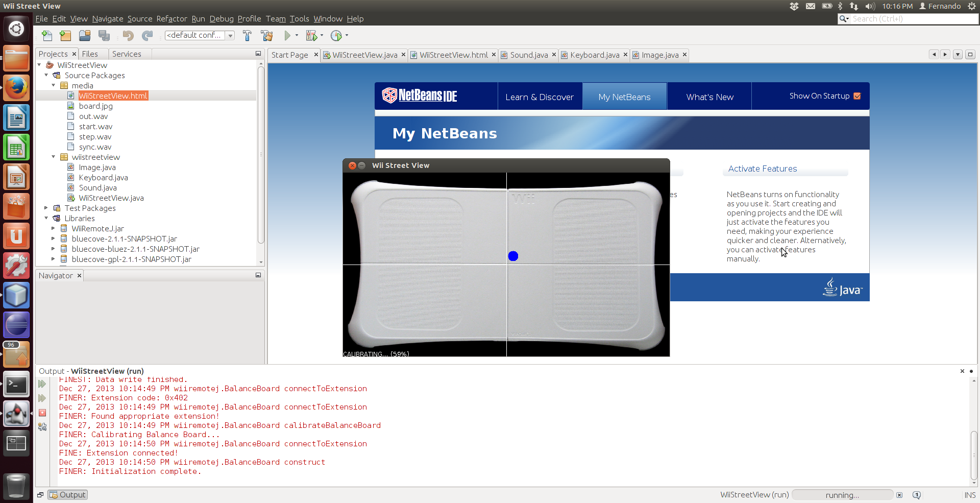Viewport: 980px width, 503px height.
Task: Minimize the Projects panel group
Action: click(x=258, y=54)
